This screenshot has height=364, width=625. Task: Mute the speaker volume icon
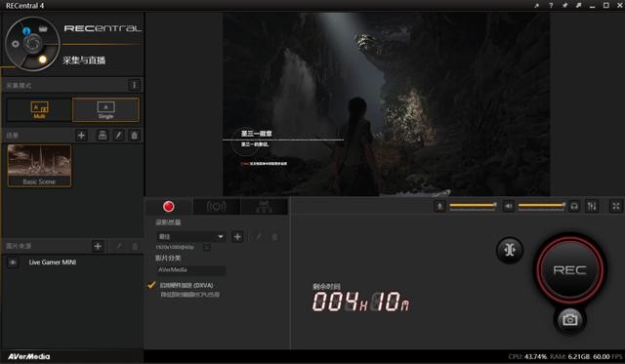tap(508, 206)
